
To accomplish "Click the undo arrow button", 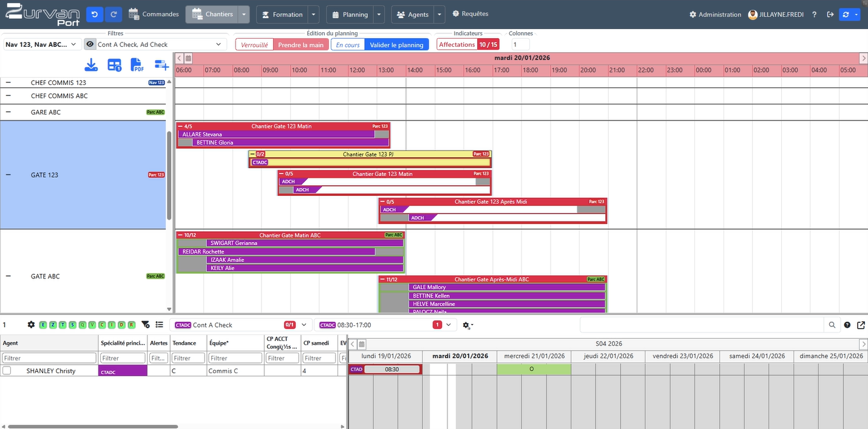I will (94, 14).
